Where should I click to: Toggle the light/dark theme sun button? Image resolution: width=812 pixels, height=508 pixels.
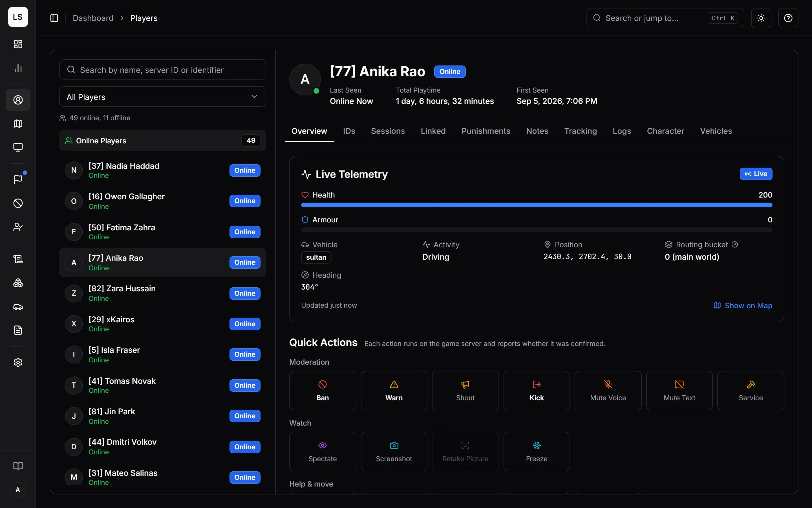coord(761,18)
